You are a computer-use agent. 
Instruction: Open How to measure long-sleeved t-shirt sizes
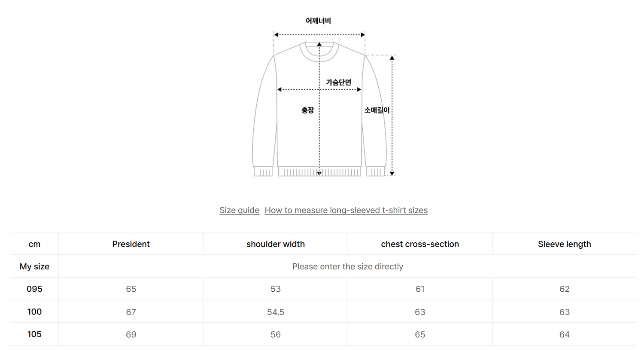tap(346, 211)
